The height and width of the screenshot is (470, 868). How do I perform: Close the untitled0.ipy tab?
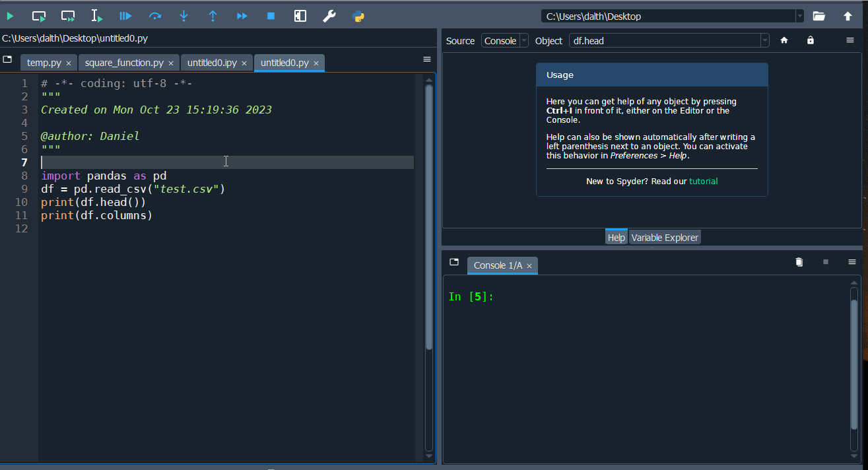pos(244,63)
